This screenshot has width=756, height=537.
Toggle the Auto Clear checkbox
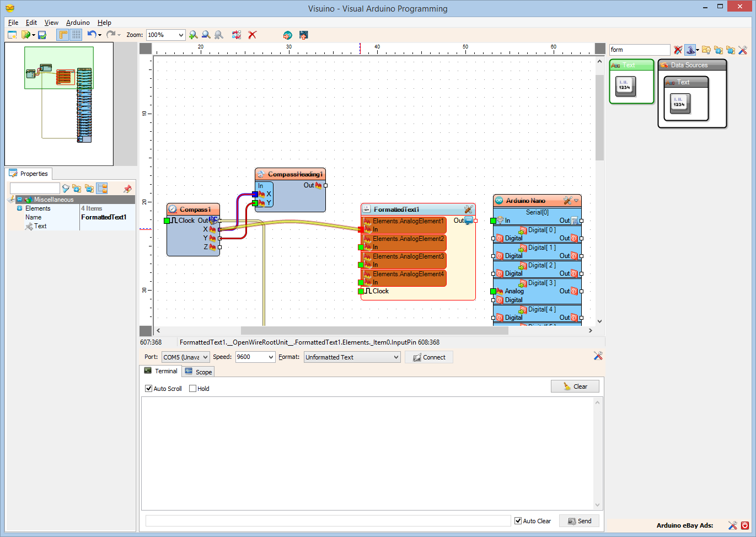point(518,521)
